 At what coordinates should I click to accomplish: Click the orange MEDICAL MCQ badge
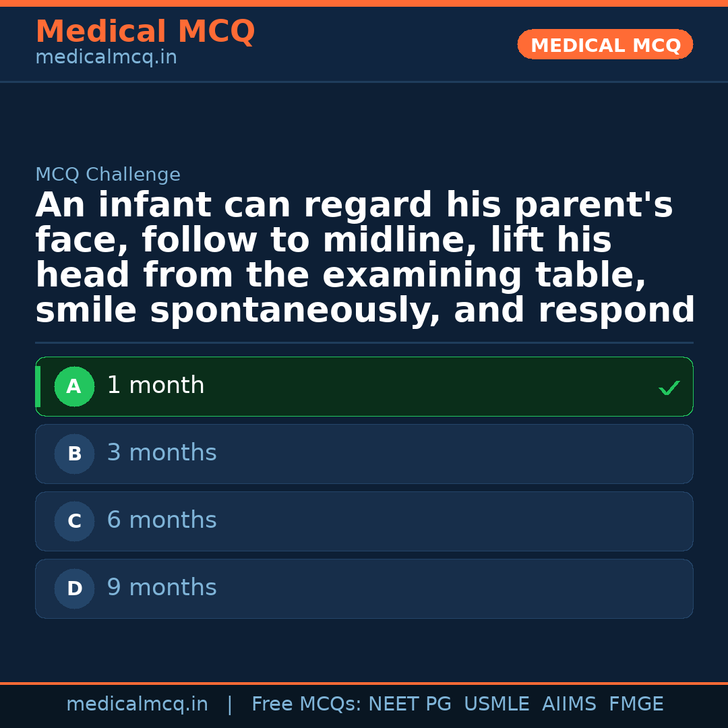pyautogui.click(x=605, y=44)
